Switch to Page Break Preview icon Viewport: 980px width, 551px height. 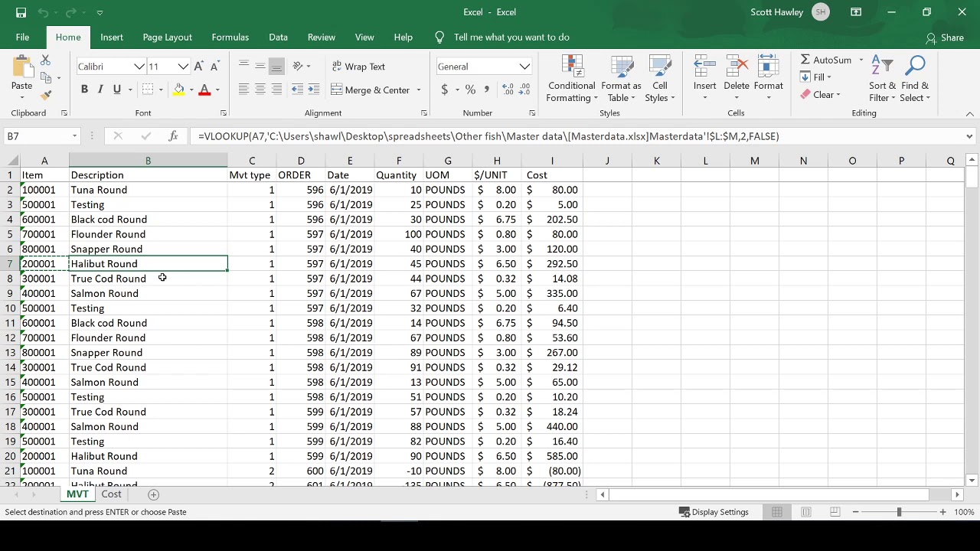pyautogui.click(x=835, y=512)
